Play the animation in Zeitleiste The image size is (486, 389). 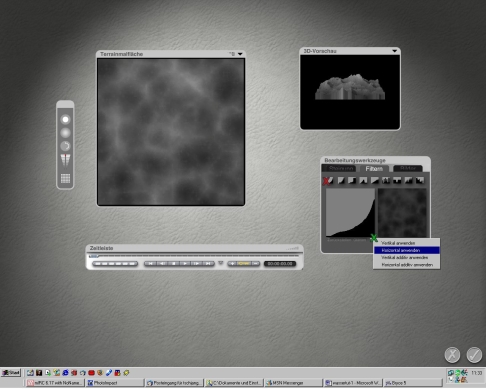[185, 263]
